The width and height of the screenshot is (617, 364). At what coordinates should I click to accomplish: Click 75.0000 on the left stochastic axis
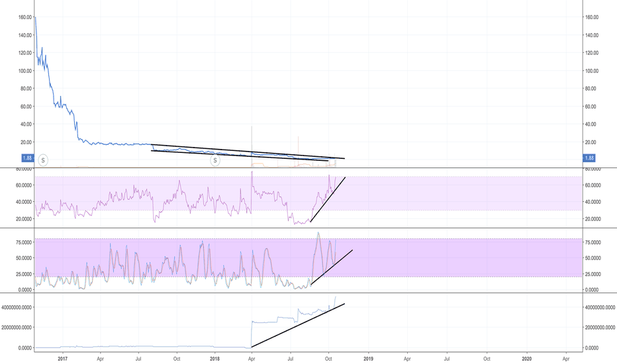point(24,242)
